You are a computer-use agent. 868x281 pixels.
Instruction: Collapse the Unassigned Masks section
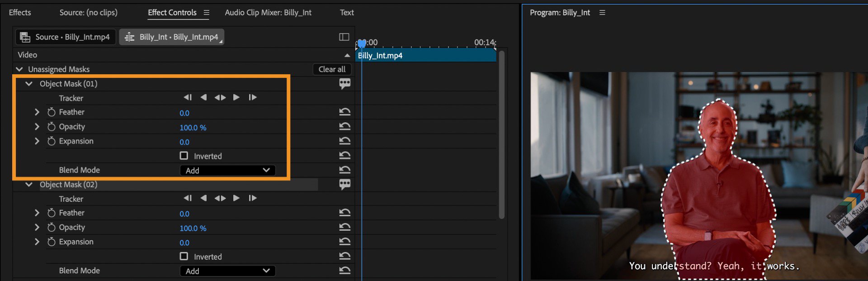19,69
